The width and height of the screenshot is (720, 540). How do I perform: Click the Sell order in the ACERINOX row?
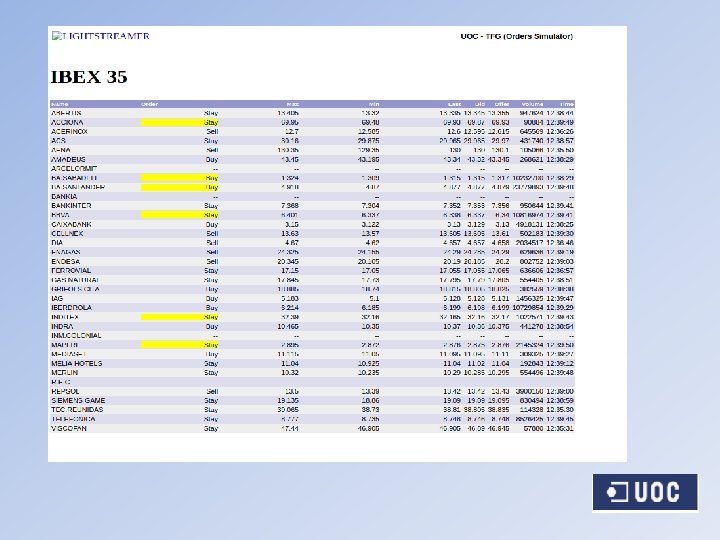[x=212, y=132]
